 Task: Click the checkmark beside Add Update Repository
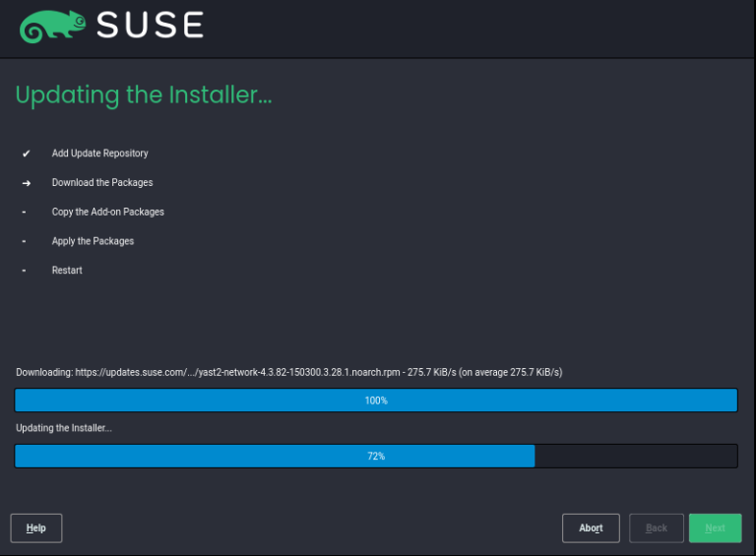pos(27,154)
